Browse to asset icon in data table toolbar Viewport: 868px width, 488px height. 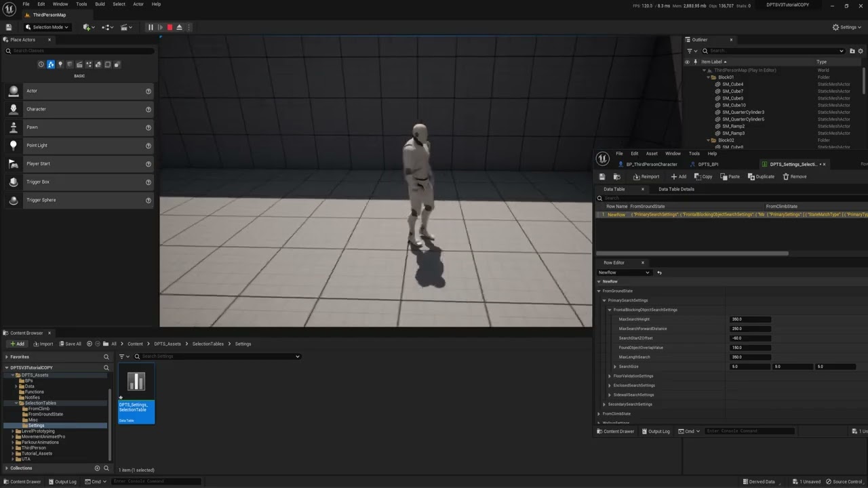(616, 177)
